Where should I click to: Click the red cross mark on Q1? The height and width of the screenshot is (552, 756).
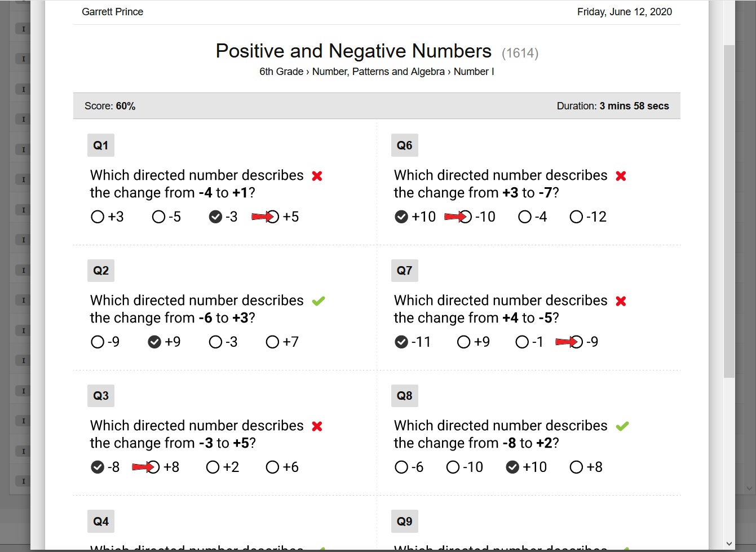(317, 176)
